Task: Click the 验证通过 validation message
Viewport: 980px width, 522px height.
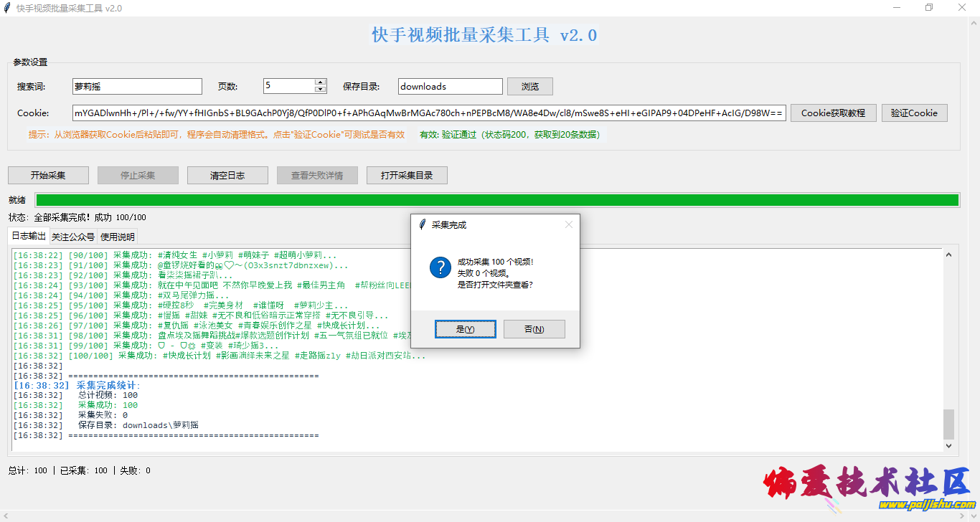Action: point(509,134)
